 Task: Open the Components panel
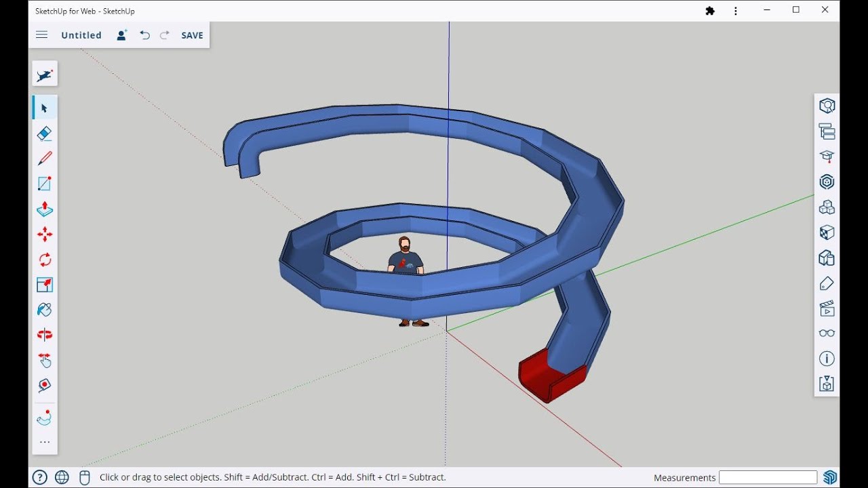(x=827, y=182)
